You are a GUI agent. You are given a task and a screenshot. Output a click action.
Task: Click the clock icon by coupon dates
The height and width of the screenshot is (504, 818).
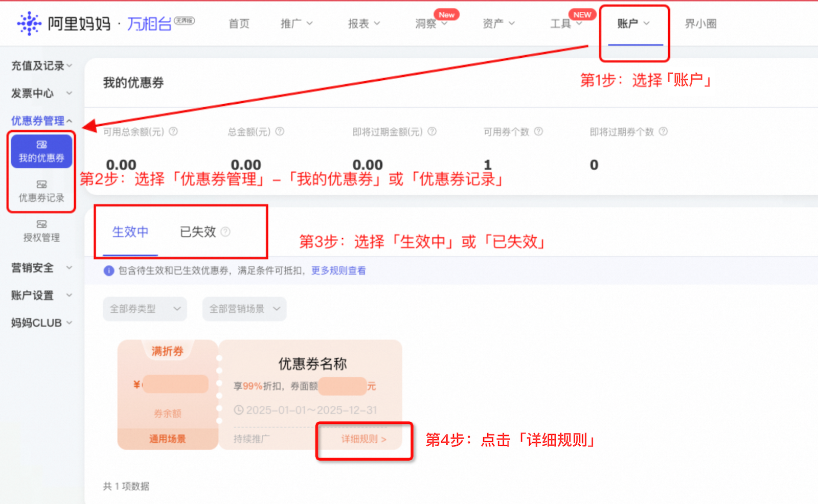[x=238, y=410]
